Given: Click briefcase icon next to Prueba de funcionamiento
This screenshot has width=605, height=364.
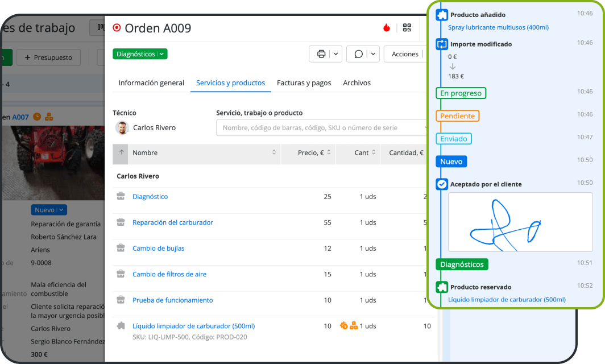Looking at the screenshot, I should pyautogui.click(x=121, y=300).
